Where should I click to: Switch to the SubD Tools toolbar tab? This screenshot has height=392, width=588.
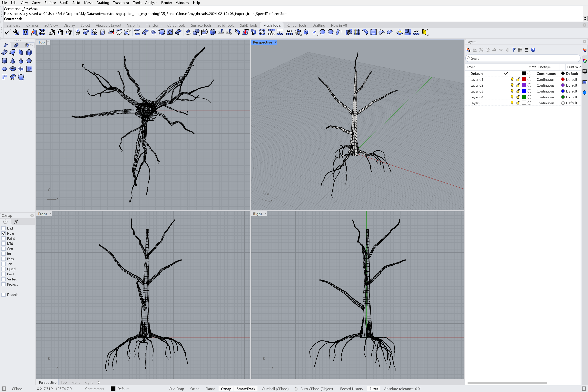coord(248,25)
